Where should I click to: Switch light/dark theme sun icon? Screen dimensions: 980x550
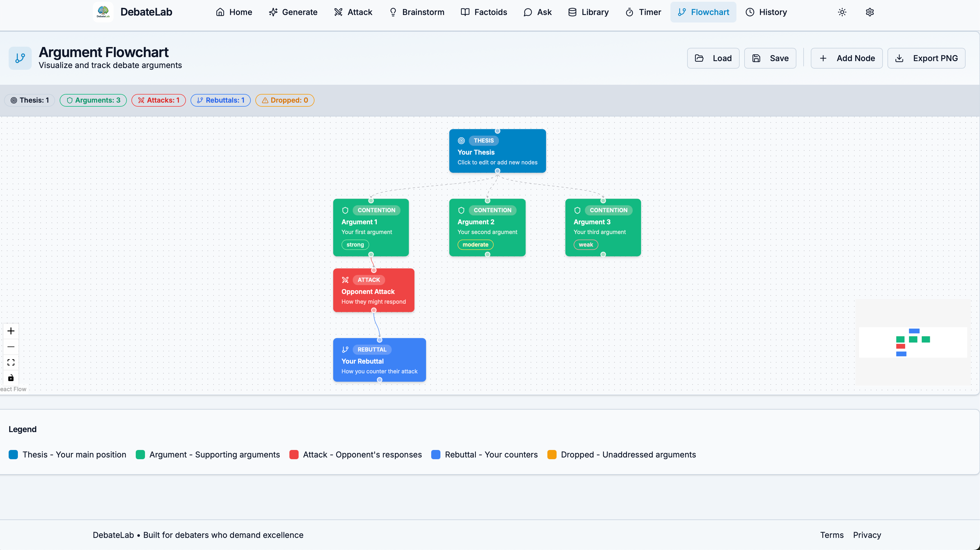[842, 12]
